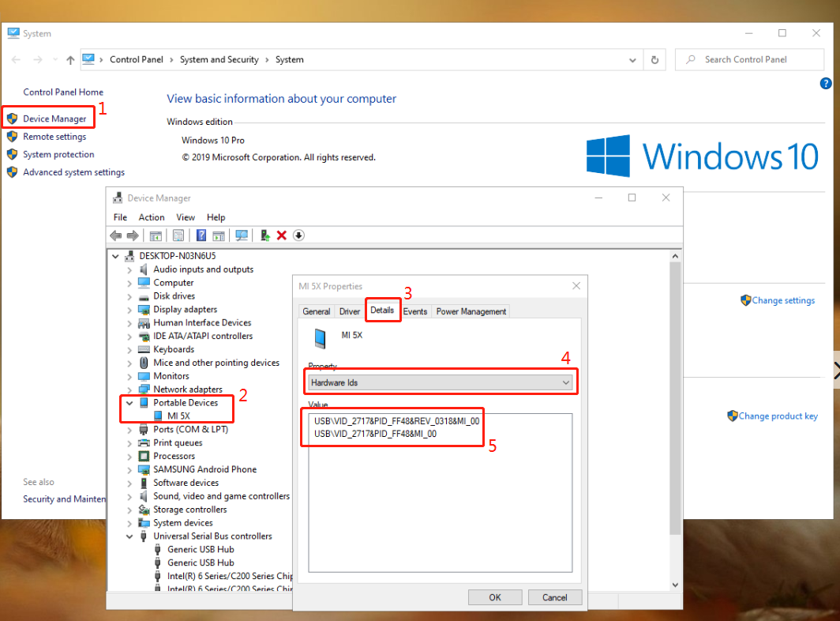
Task: Select the MI 5X device in the tree
Action: point(178,416)
